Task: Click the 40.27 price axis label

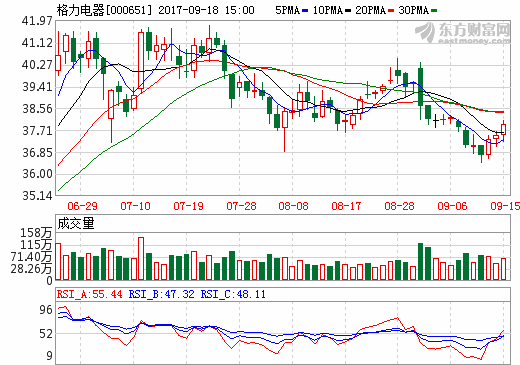Action: 37,65
